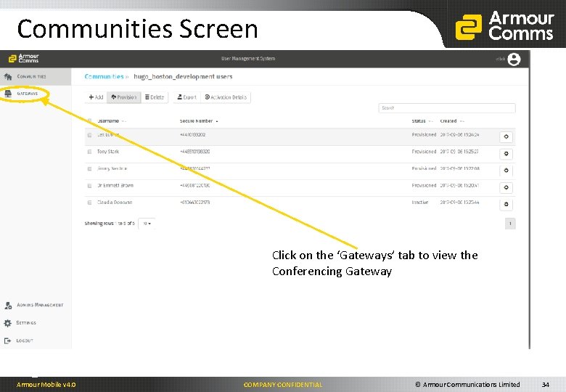The width and height of the screenshot is (566, 392).
Task: Click the Logout icon in the sidebar
Action: 7,340
